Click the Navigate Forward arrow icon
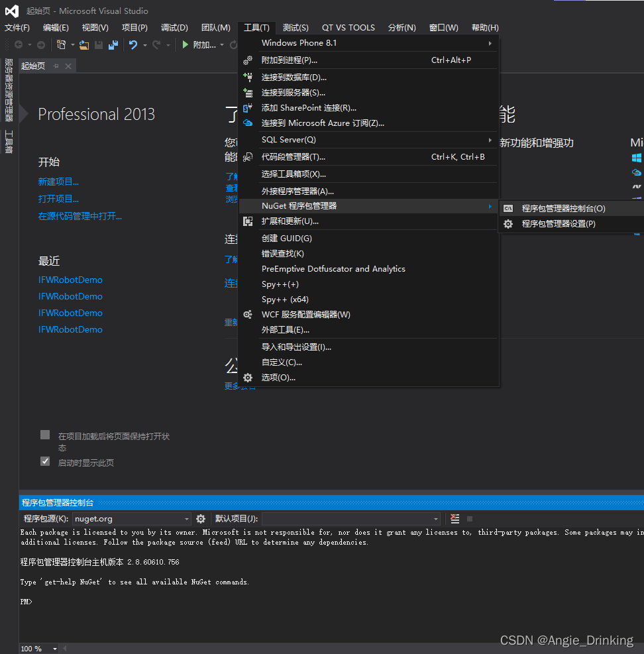644x654 pixels. [41, 44]
